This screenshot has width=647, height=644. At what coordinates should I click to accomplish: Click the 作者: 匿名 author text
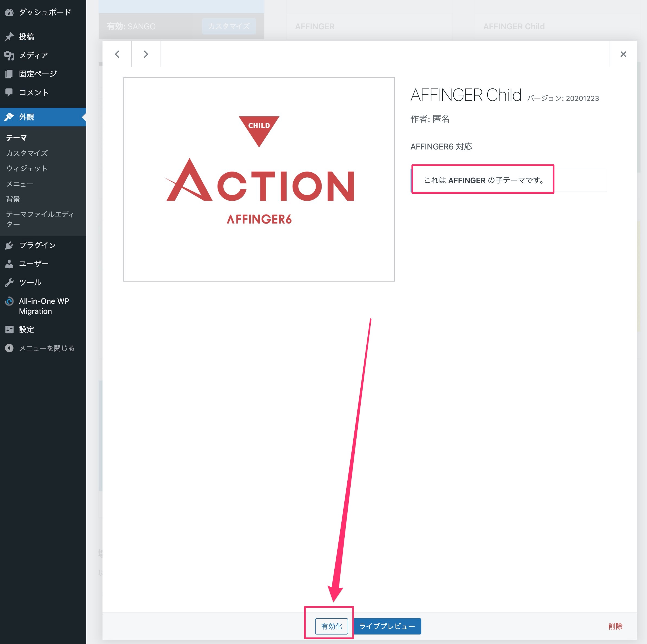coord(430,119)
